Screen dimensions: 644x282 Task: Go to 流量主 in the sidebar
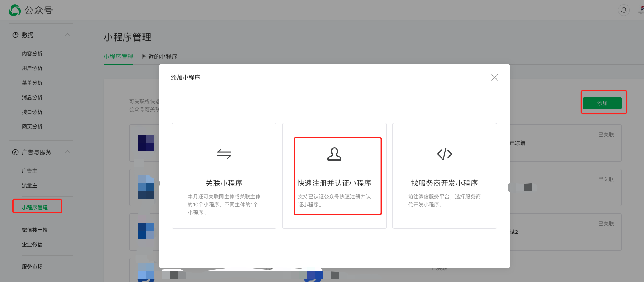(30, 185)
